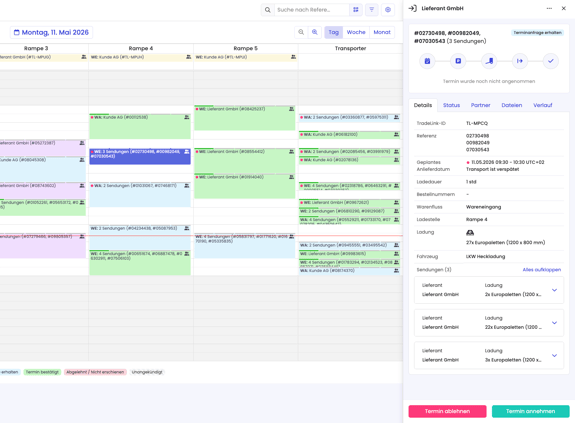
Task: Click the Termin annehmen button
Action: [530, 411]
